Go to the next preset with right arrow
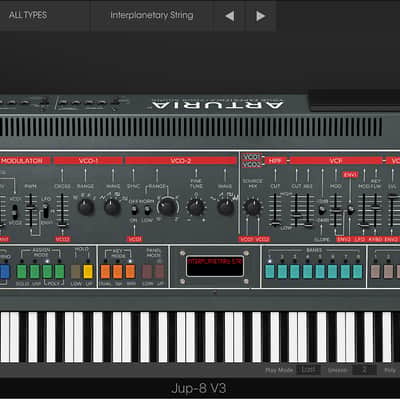The width and height of the screenshot is (400, 400). pos(260,16)
